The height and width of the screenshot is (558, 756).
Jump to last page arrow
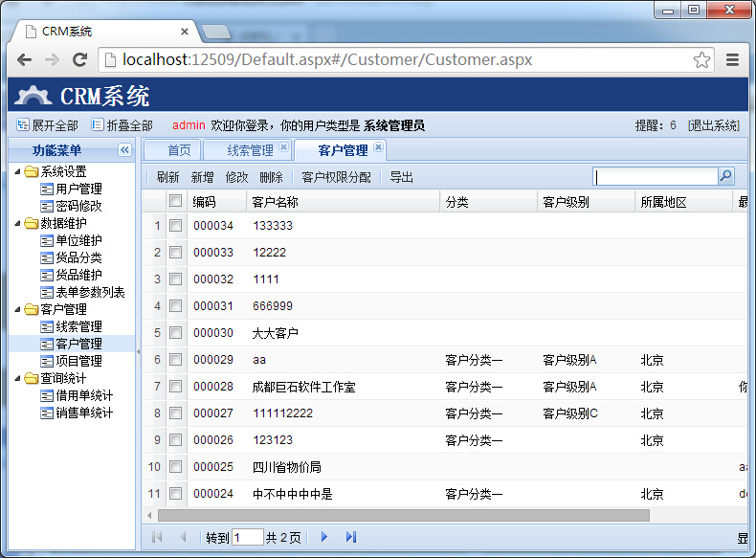(350, 537)
